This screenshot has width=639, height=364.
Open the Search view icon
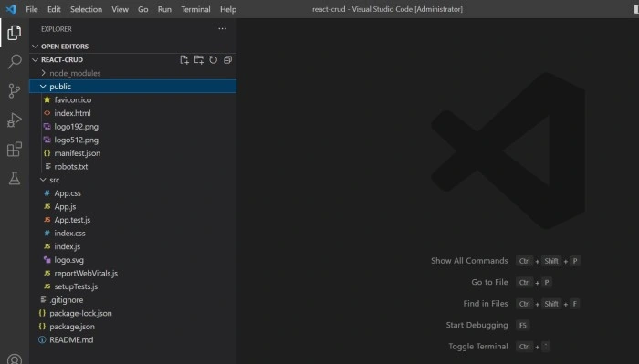click(15, 61)
